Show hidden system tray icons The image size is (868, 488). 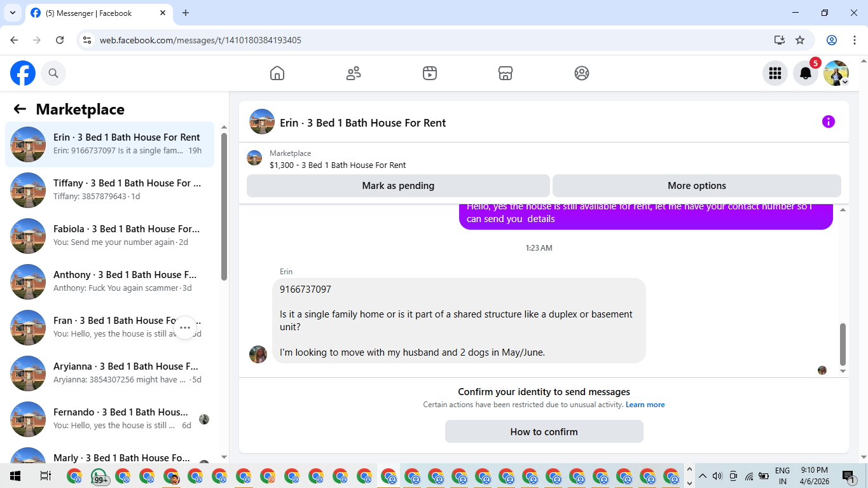[x=703, y=476]
